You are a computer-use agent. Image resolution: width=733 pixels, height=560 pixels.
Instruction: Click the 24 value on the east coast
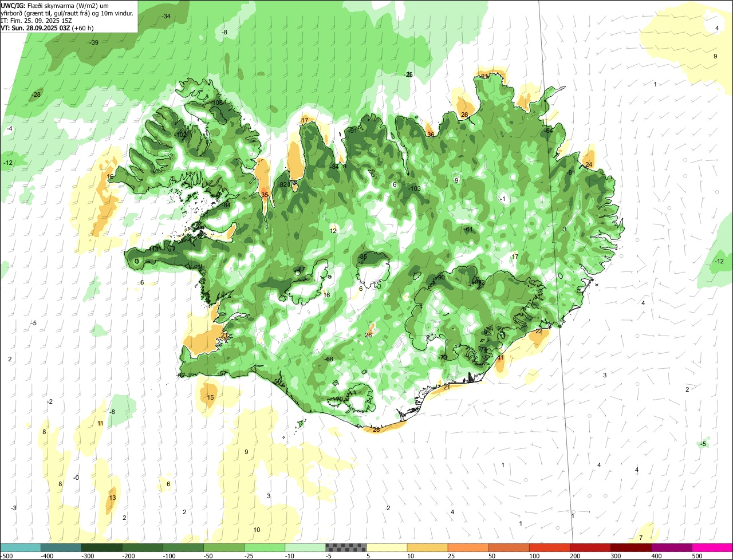point(589,164)
